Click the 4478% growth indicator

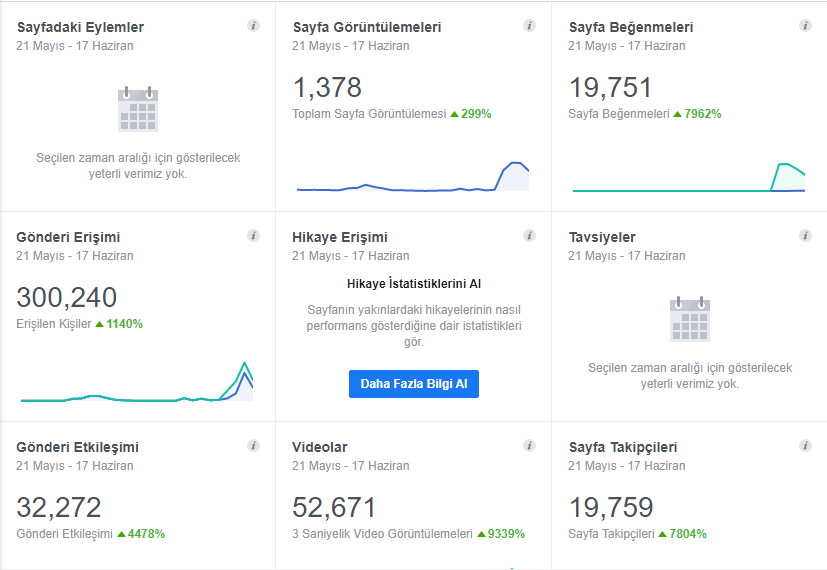[x=141, y=534]
